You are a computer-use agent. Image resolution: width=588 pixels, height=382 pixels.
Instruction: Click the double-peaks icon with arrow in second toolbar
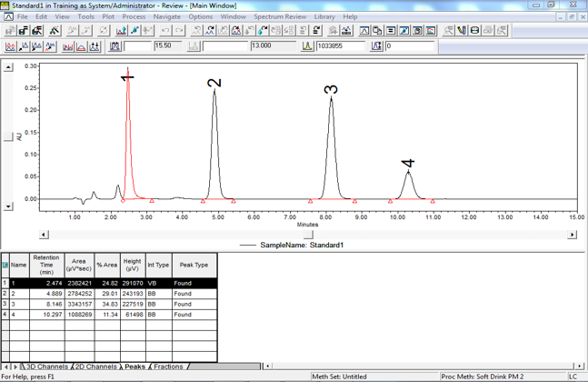36,47
